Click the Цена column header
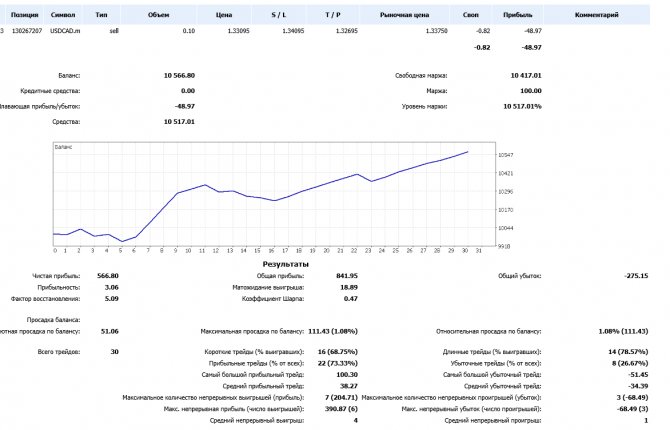 tap(224, 15)
